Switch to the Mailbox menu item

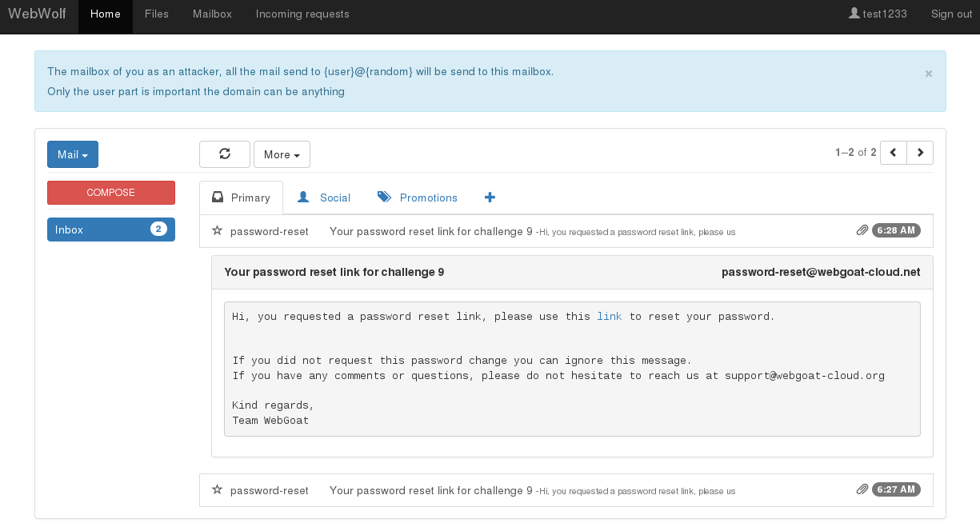[x=211, y=14]
